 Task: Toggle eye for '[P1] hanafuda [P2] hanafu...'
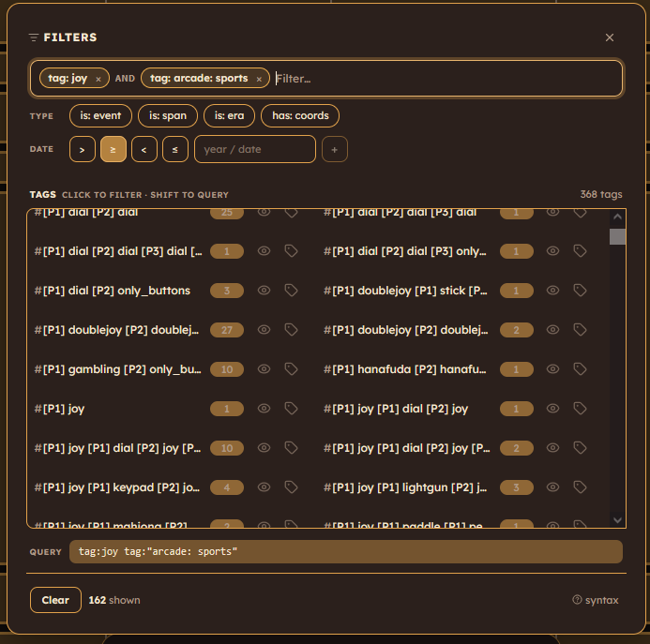[x=553, y=368]
